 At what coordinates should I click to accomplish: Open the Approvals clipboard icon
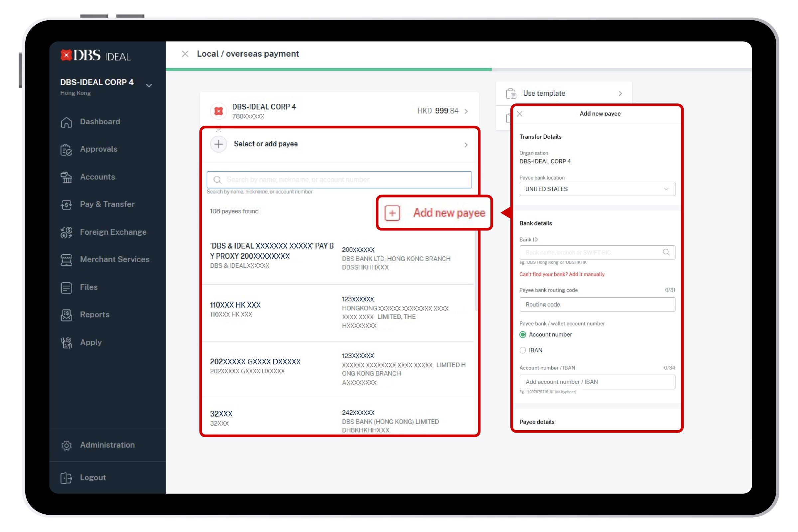point(66,150)
